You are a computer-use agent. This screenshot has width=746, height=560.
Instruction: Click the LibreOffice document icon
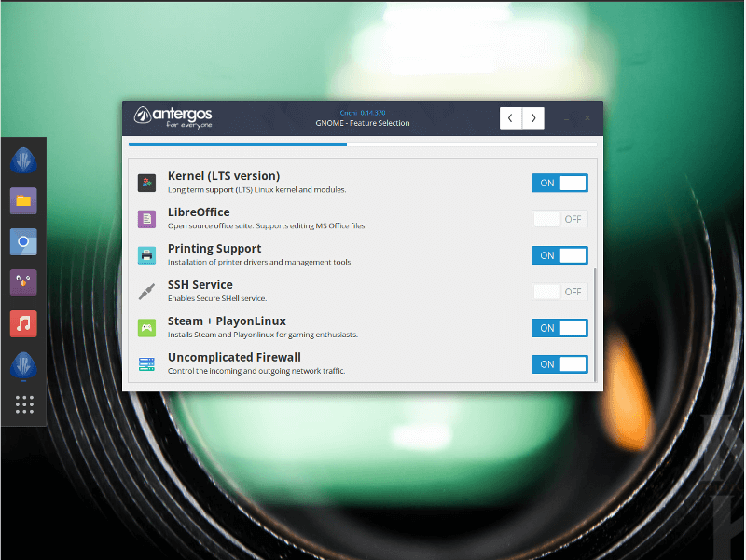(x=146, y=218)
